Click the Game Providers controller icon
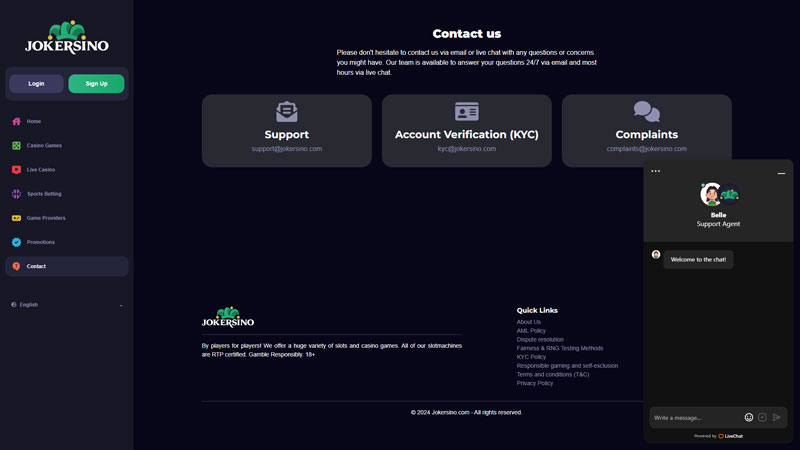Viewport: 800px width, 450px height. [16, 218]
